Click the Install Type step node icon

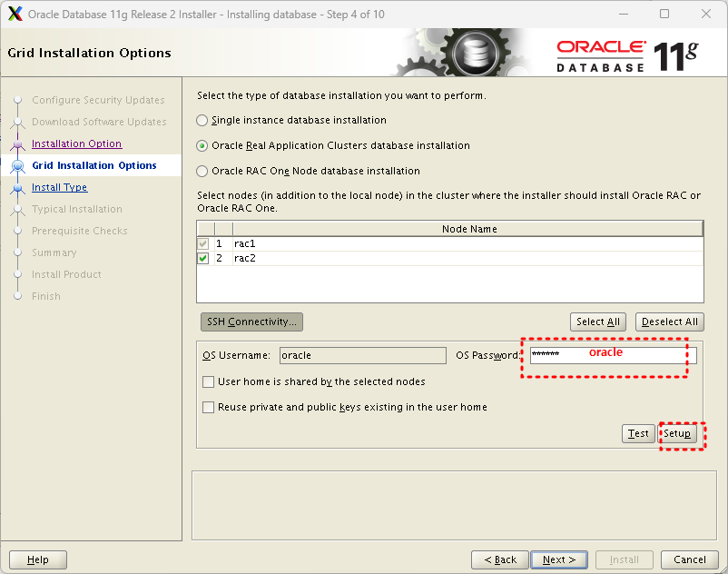coord(17,188)
